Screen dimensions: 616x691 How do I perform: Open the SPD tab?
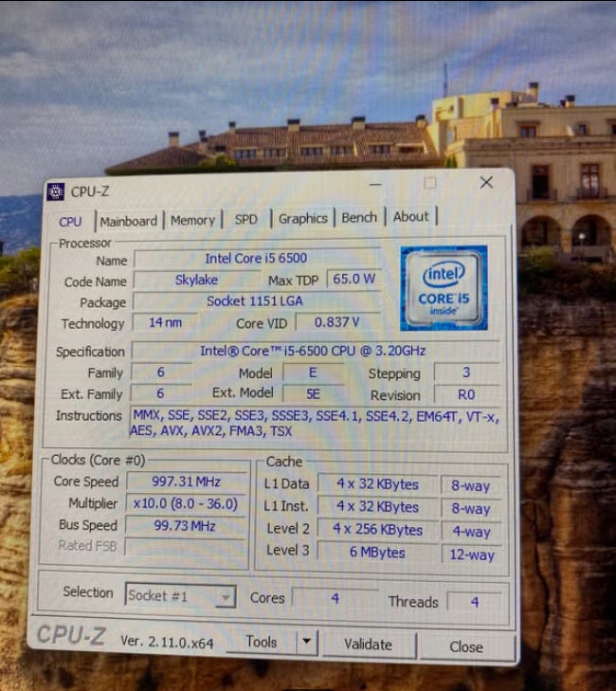(245, 219)
